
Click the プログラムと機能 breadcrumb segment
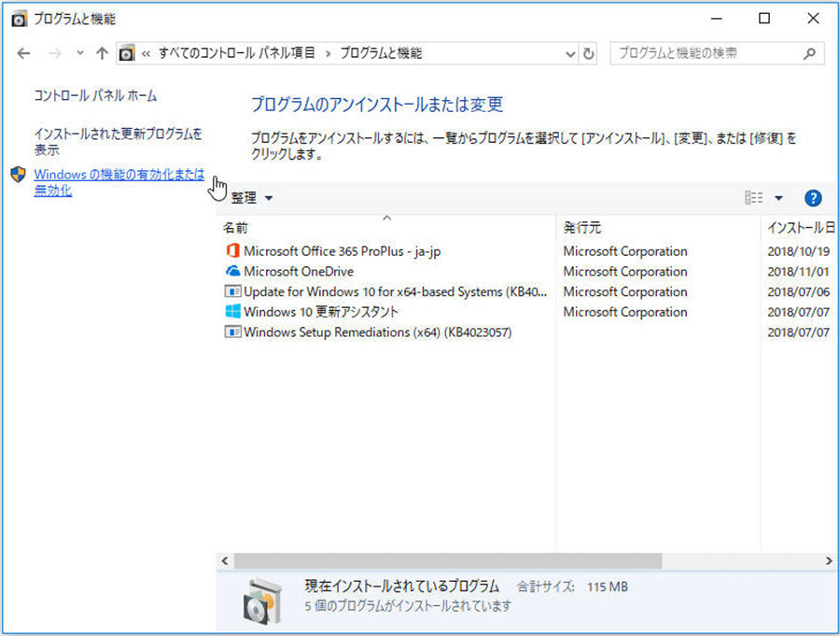[381, 53]
